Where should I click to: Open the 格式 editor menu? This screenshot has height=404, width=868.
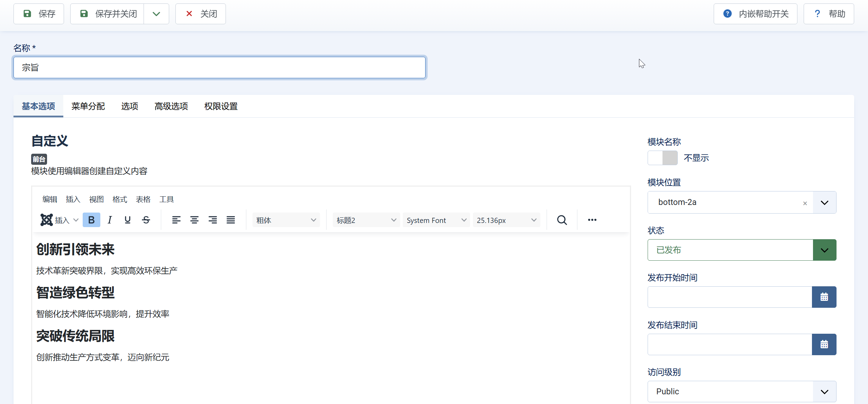pos(120,199)
